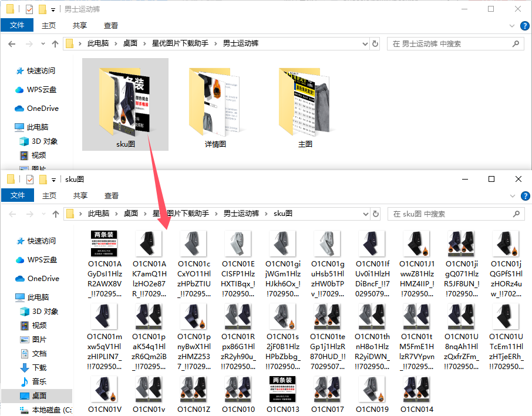532x416 pixels.
Task: Select file O1CN01cCxYO11Hl thumbnail
Action: (x=193, y=243)
